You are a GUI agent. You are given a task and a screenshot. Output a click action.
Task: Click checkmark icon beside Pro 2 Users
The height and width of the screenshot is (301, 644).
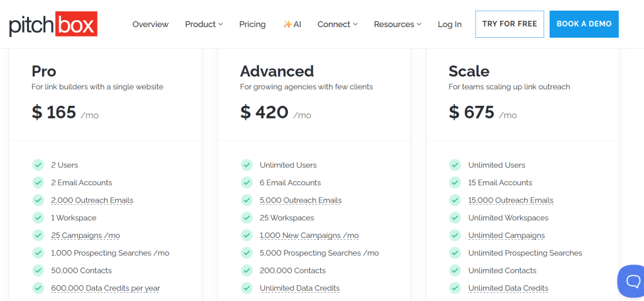(x=38, y=165)
